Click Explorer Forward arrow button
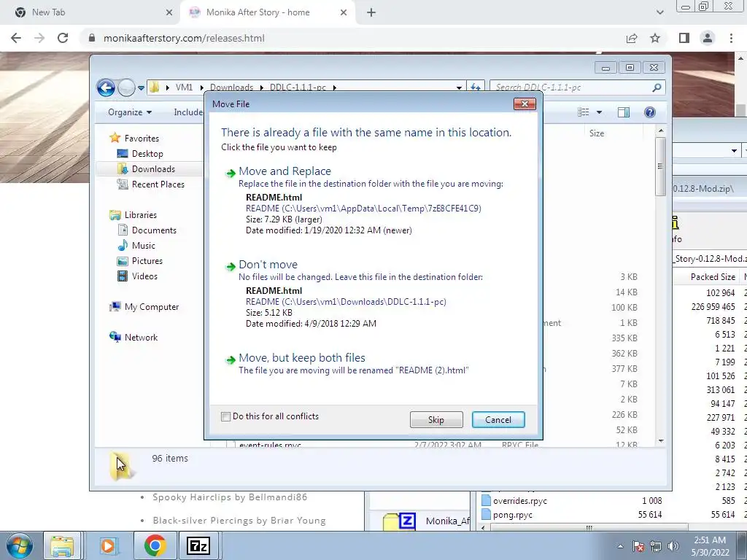 tap(125, 87)
